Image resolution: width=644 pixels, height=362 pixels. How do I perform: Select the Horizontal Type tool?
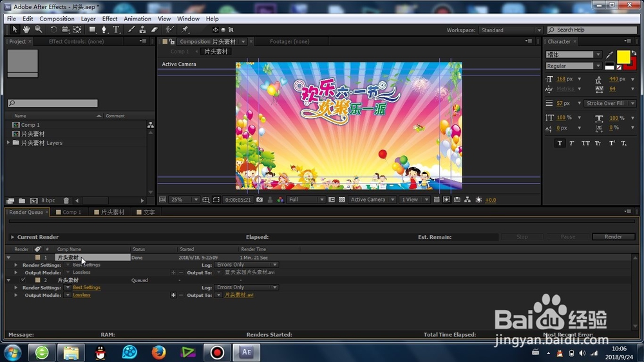pos(116,30)
